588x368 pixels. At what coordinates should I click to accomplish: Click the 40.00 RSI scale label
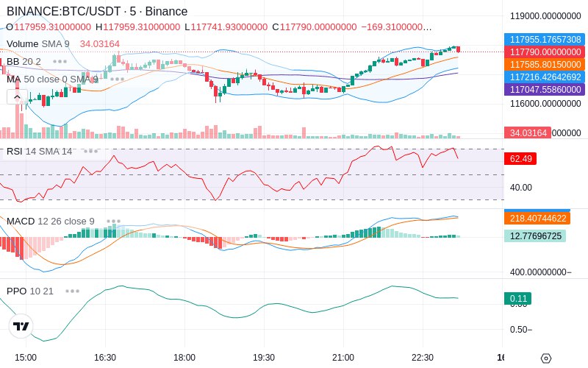(x=520, y=188)
